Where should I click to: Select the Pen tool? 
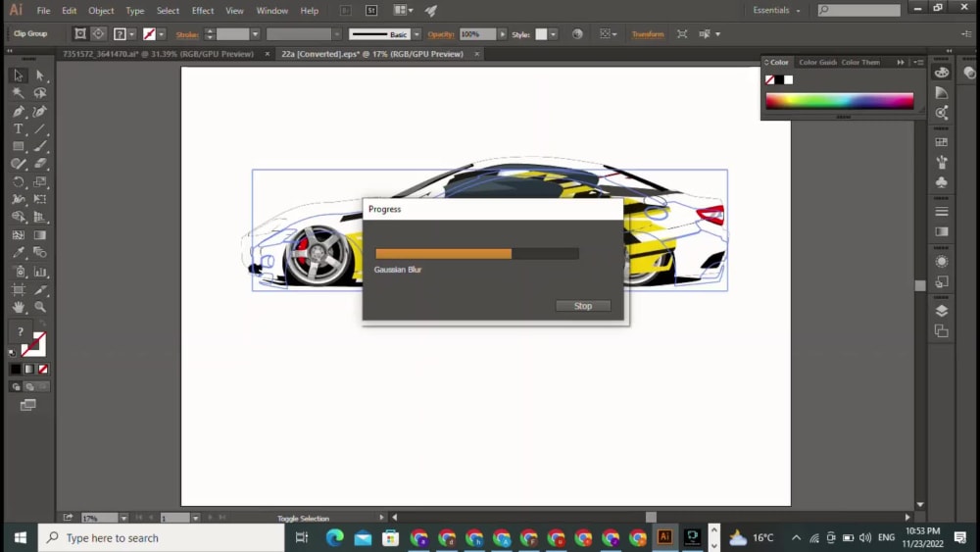pos(18,111)
